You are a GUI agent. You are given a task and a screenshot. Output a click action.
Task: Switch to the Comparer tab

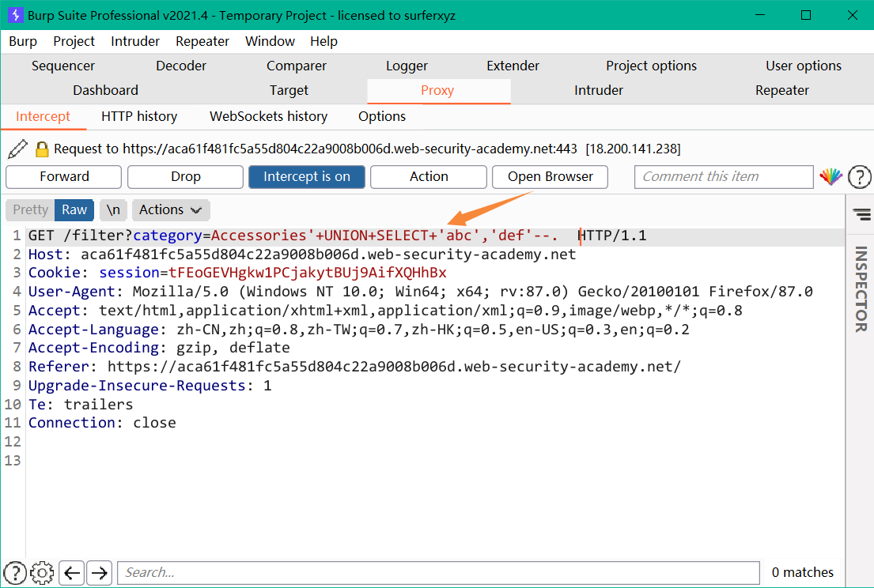click(297, 66)
